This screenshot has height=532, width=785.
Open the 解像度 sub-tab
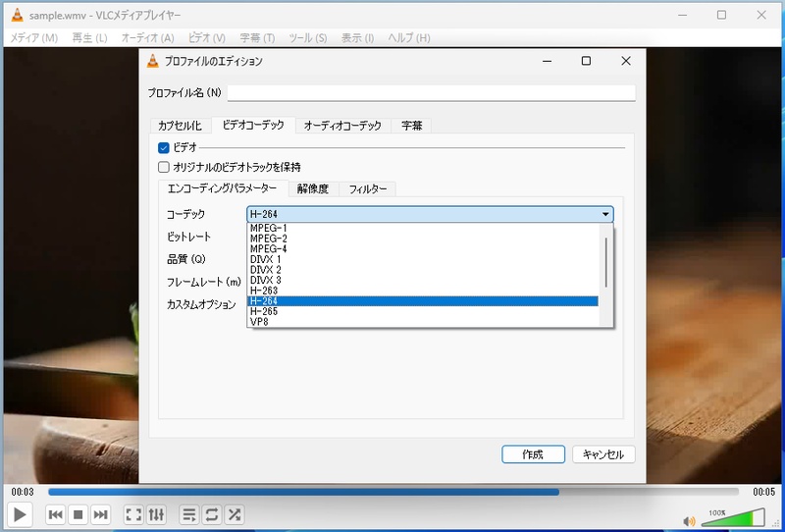point(313,189)
